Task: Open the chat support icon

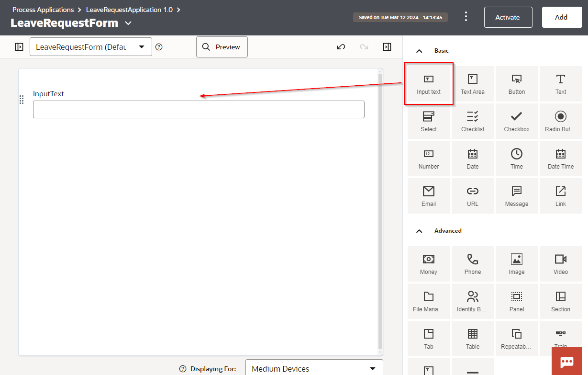Action: 567,361
